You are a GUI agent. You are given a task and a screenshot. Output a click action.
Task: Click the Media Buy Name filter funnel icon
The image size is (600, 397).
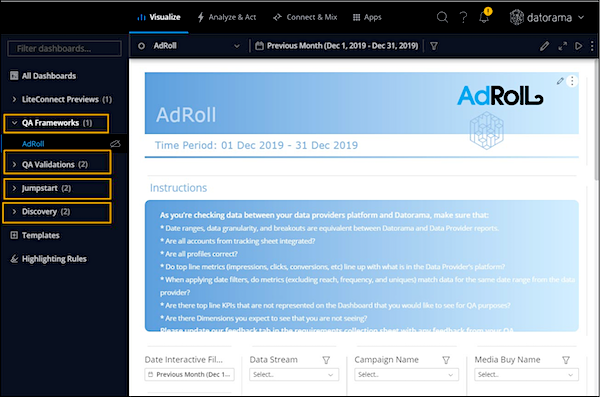(x=566, y=360)
